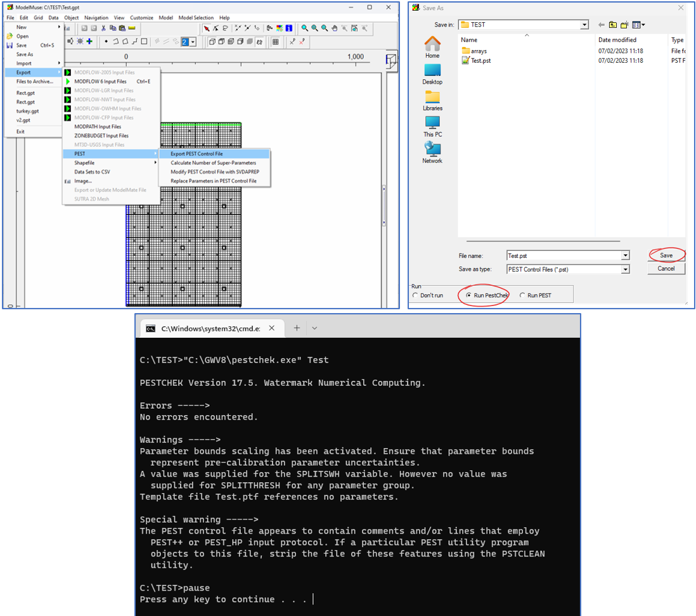Choose the lasso selection tool
This screenshot has height=616, width=696.
226,29
